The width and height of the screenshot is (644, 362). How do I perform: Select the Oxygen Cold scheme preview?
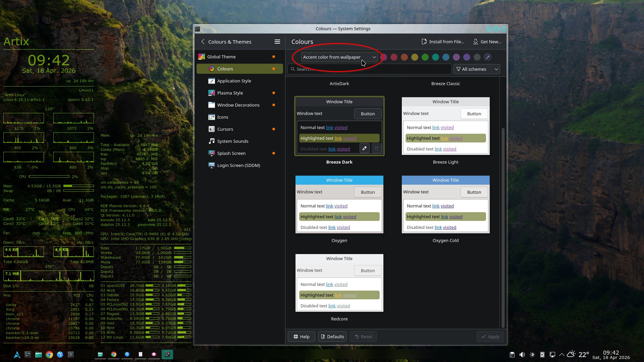click(x=445, y=204)
